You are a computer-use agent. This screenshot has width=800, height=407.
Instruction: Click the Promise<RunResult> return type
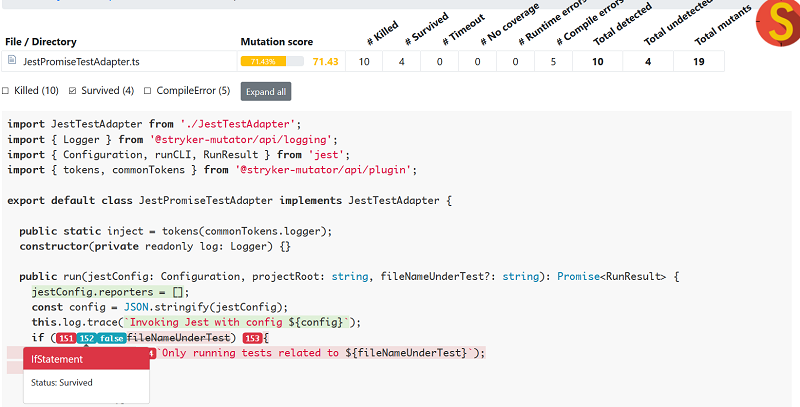(x=611, y=277)
